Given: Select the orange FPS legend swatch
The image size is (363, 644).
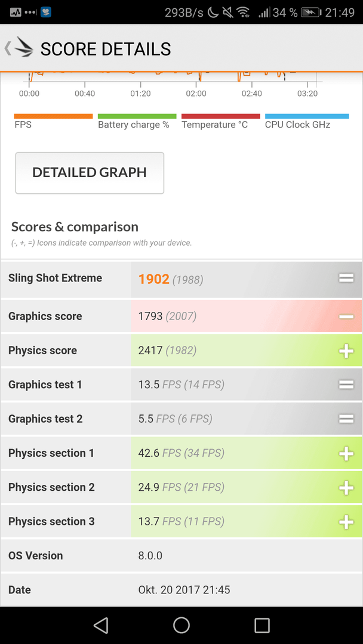Looking at the screenshot, I should click(x=54, y=116).
